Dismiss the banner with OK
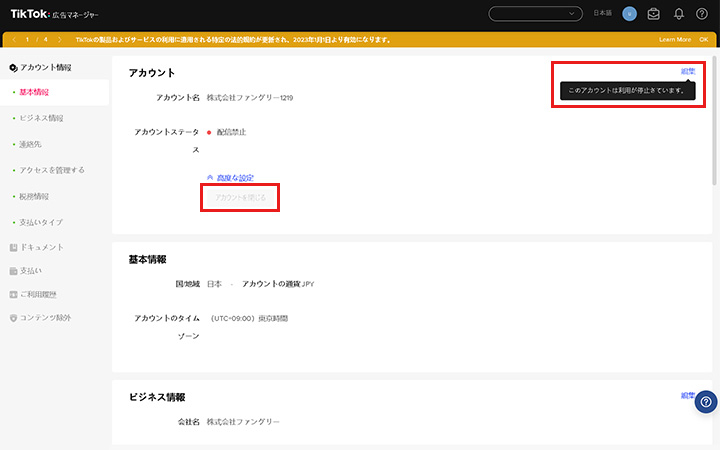This screenshot has height=450, width=720. [703, 39]
